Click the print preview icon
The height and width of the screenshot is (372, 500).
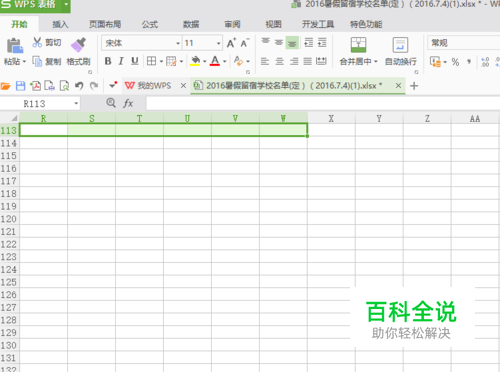point(64,86)
